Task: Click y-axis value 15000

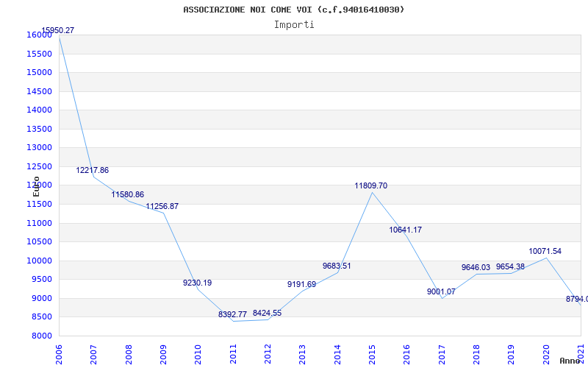Action: [x=39, y=72]
